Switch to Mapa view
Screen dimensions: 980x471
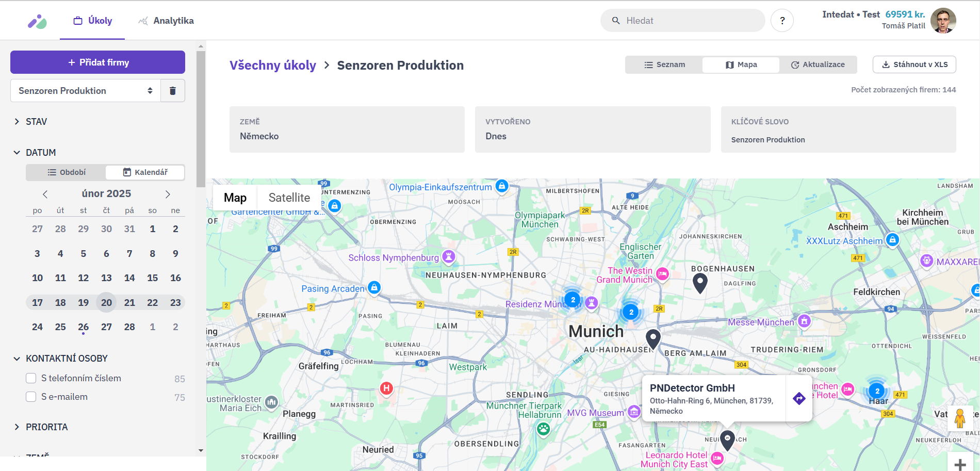click(741, 64)
